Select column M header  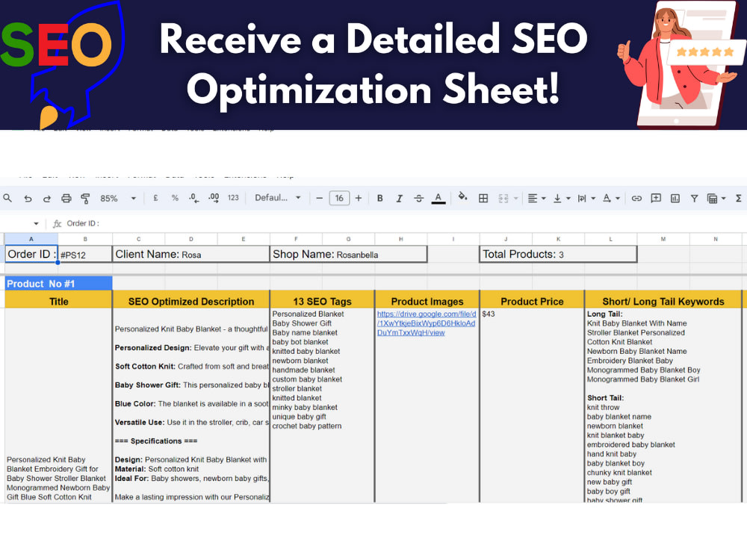point(663,239)
